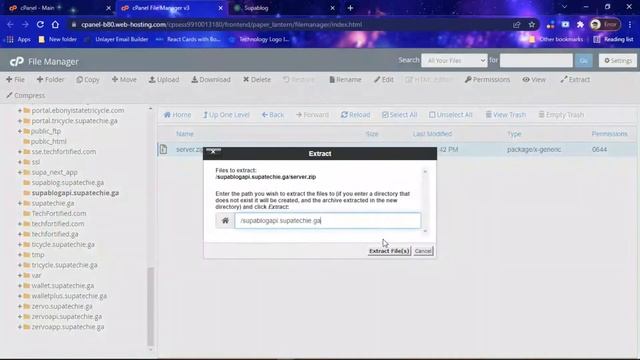640x360 pixels.
Task: Click Extract in the toolbar
Action: tap(575, 80)
